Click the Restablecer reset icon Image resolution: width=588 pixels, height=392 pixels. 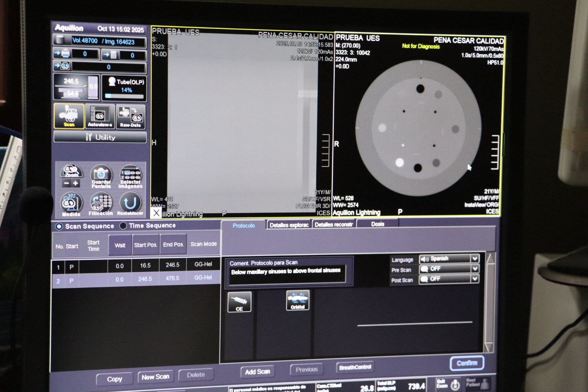pyautogui.click(x=130, y=204)
